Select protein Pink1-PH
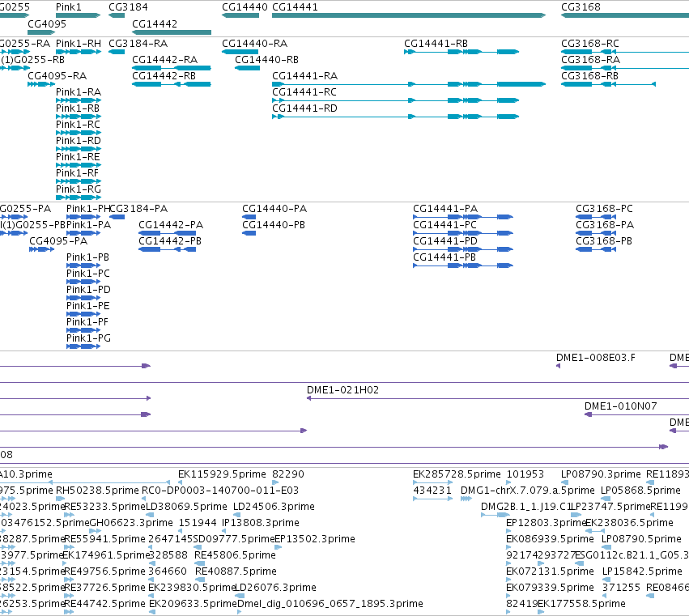Screen dimensions: 689x616 83,217
